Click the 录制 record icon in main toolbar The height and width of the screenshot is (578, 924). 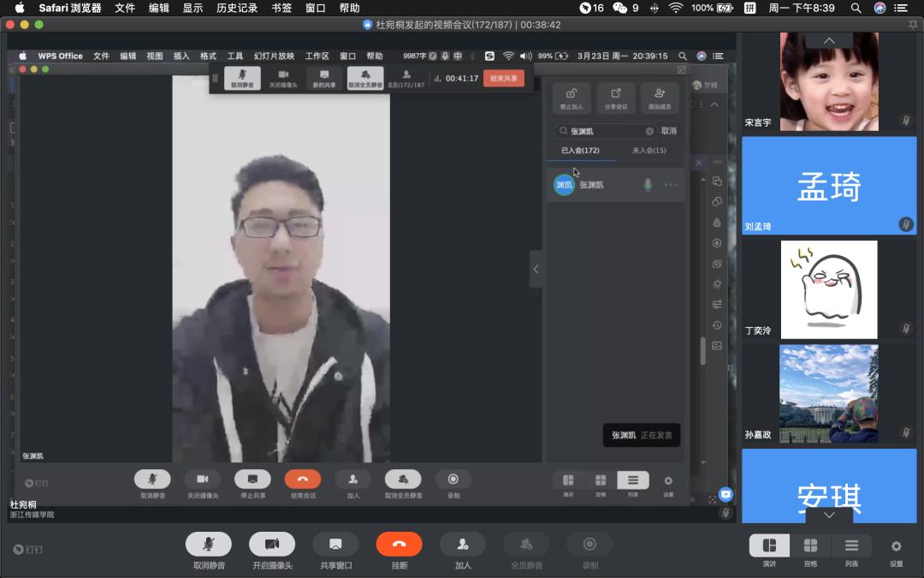point(589,544)
